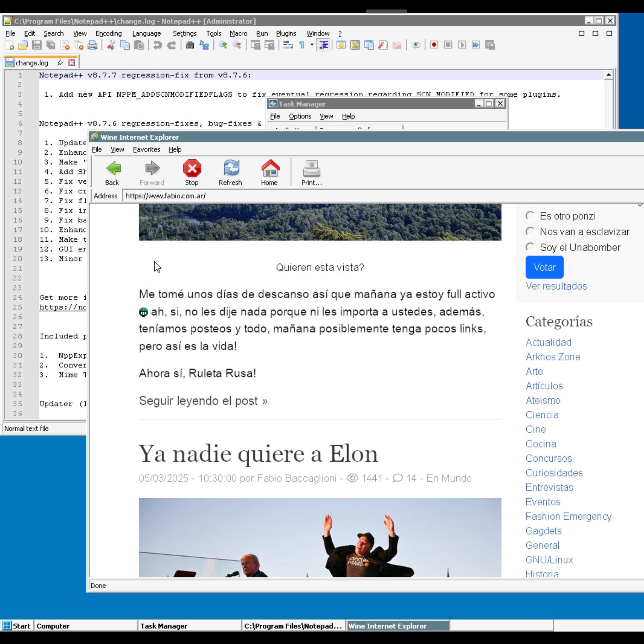Open the Cocina category link
This screenshot has height=644, width=644.
click(541, 444)
